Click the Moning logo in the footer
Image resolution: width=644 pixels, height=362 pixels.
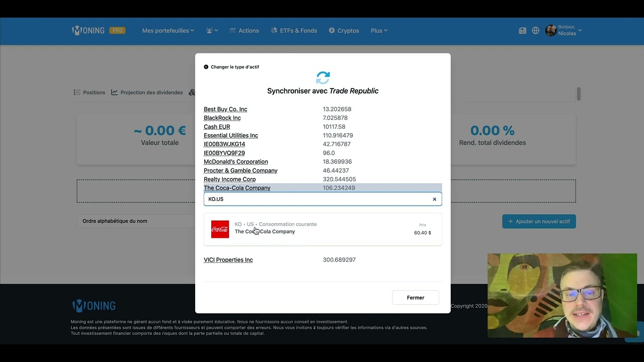tap(94, 305)
